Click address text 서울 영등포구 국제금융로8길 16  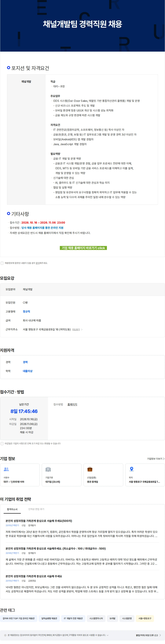[47, 330]
